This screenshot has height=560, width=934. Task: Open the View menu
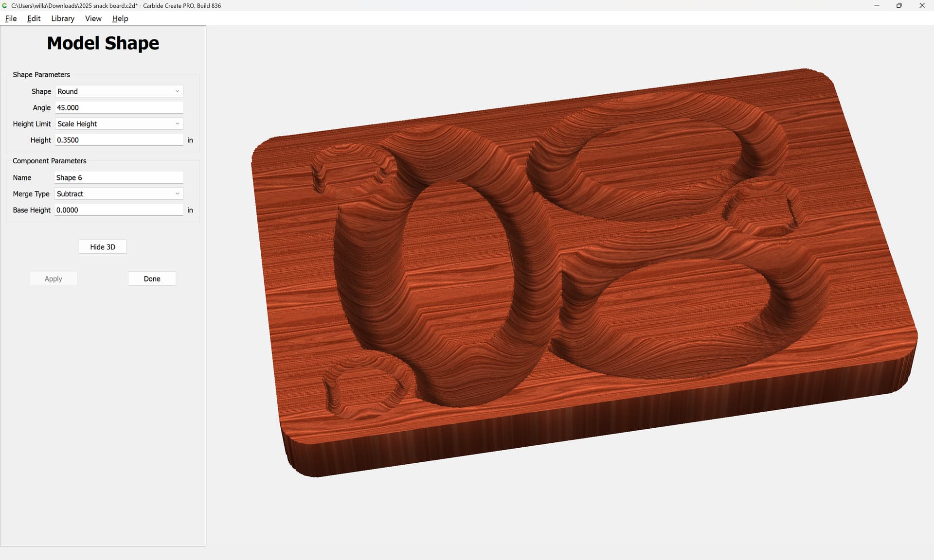(x=93, y=18)
